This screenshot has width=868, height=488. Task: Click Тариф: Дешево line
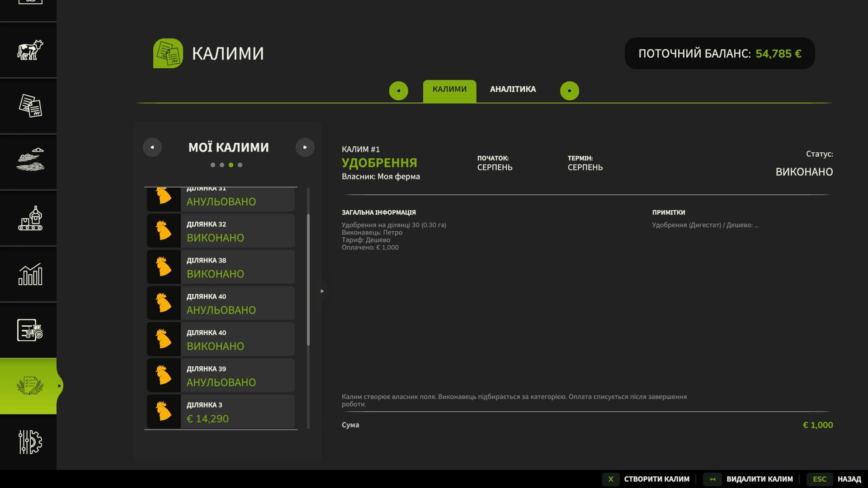366,240
